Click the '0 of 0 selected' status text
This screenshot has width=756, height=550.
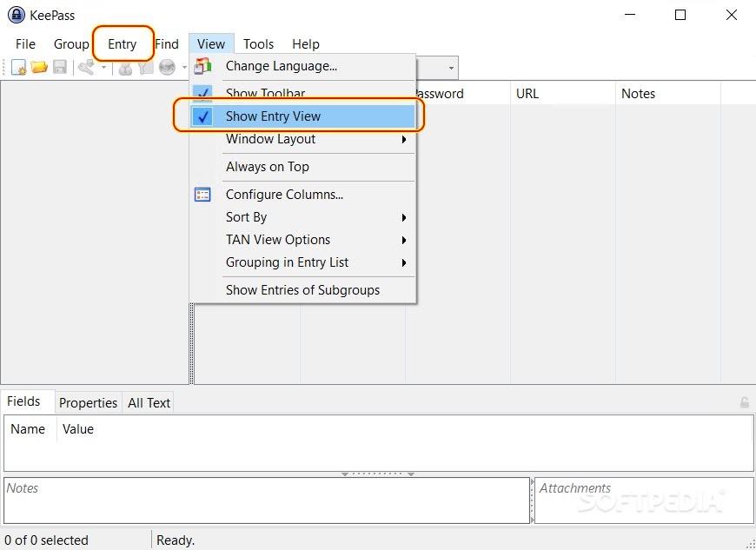[46, 540]
